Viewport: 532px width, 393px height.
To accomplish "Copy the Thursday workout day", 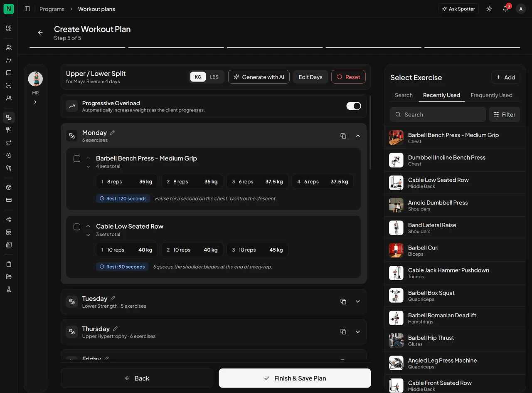I will (x=343, y=332).
